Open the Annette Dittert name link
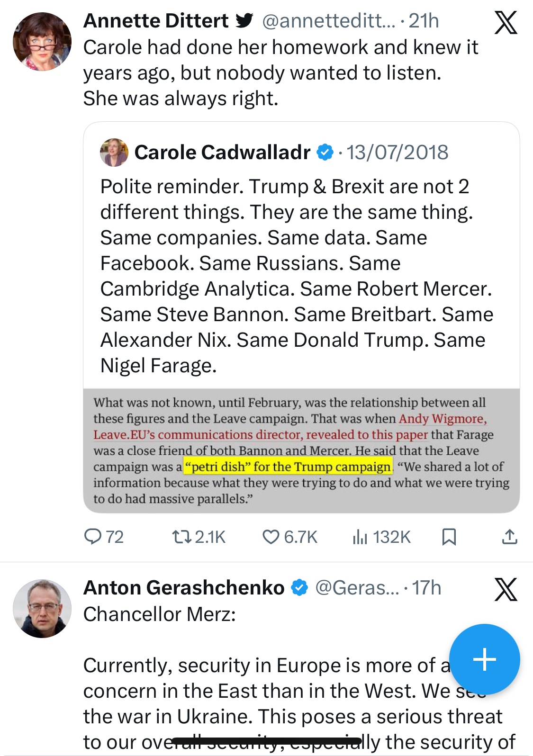The width and height of the screenshot is (533, 756). tap(156, 21)
